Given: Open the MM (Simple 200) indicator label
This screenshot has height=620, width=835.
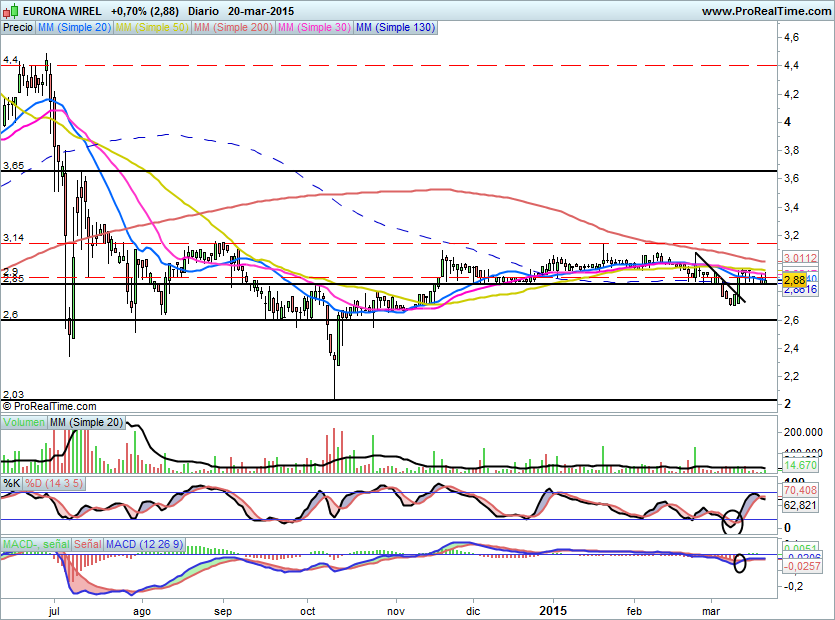Looking at the screenshot, I should pos(233,27).
